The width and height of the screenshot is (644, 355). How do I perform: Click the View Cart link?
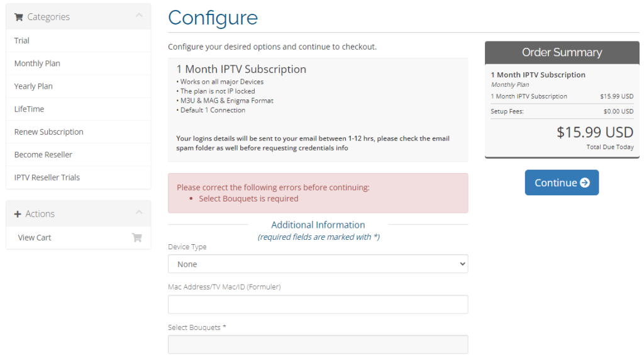click(x=35, y=237)
